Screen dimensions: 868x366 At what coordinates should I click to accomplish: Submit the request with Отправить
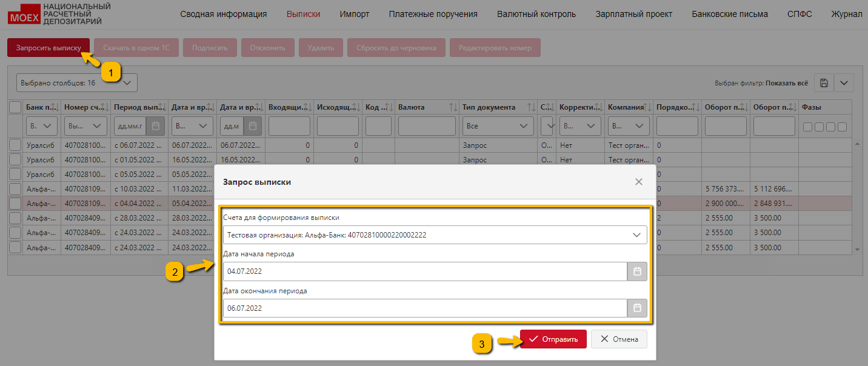coord(553,339)
